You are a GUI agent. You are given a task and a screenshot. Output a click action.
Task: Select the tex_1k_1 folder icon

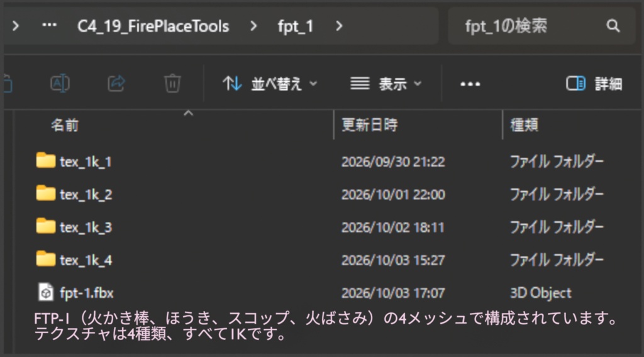(45, 160)
